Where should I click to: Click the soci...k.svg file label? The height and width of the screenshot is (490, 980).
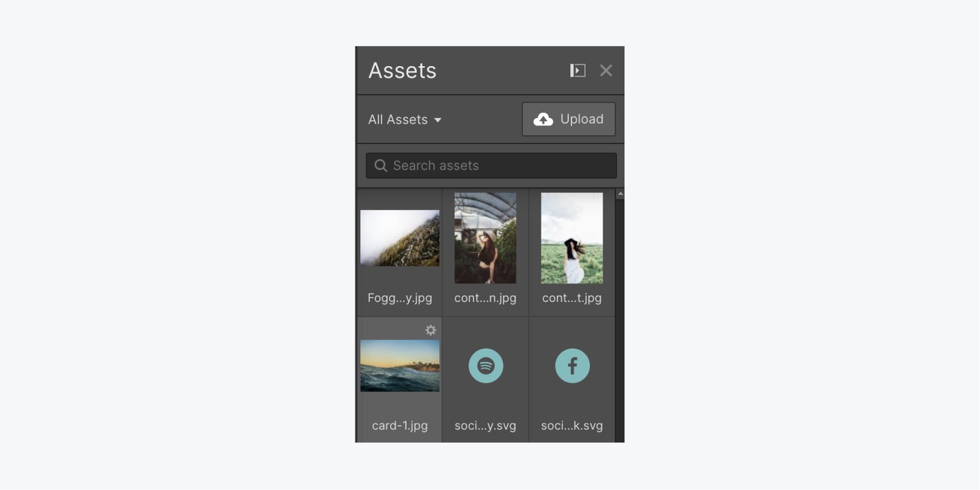point(571,426)
